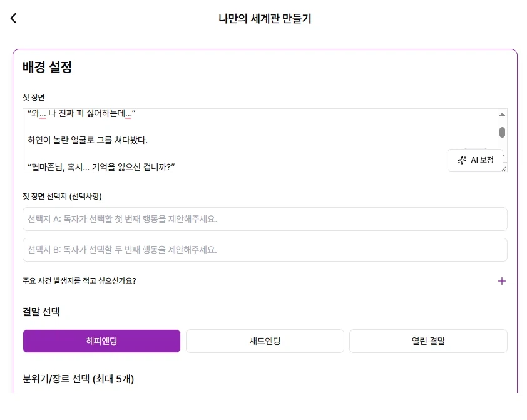This screenshot has width=527, height=420.
Task: Choose 열린 결말 as the story ending
Action: (x=428, y=341)
